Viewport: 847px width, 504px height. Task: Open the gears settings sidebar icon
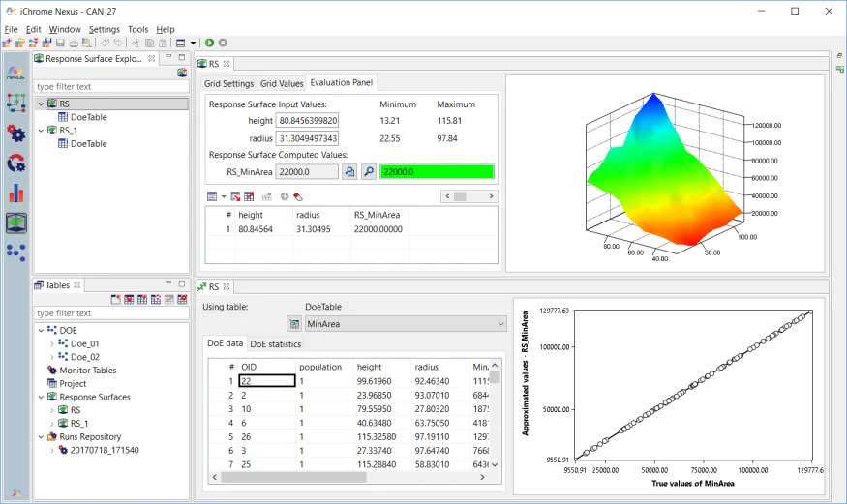coord(16,133)
